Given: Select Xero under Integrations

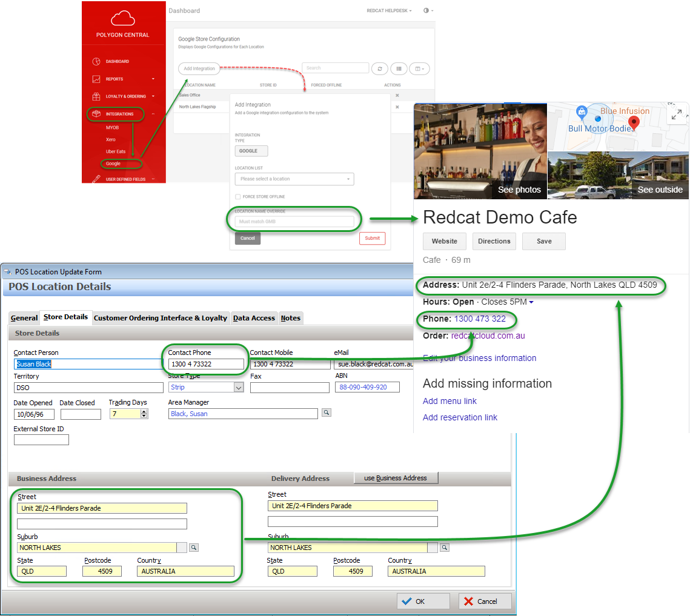Looking at the screenshot, I should pyautogui.click(x=110, y=139).
